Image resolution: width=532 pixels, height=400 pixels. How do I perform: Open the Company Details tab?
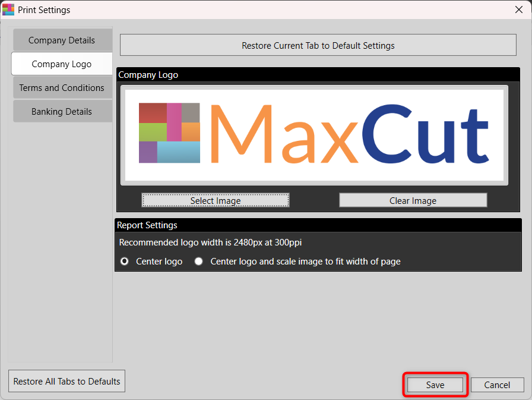pyautogui.click(x=62, y=40)
